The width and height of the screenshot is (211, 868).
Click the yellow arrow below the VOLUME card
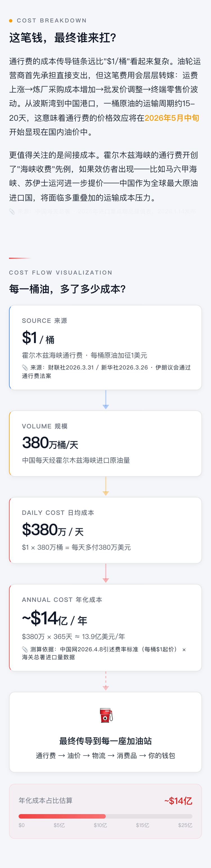(106, 486)
